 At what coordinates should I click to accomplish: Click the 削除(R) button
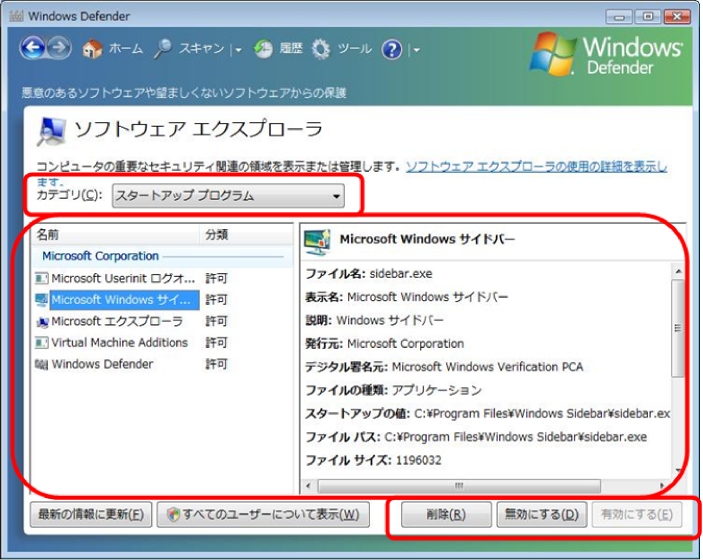(445, 515)
